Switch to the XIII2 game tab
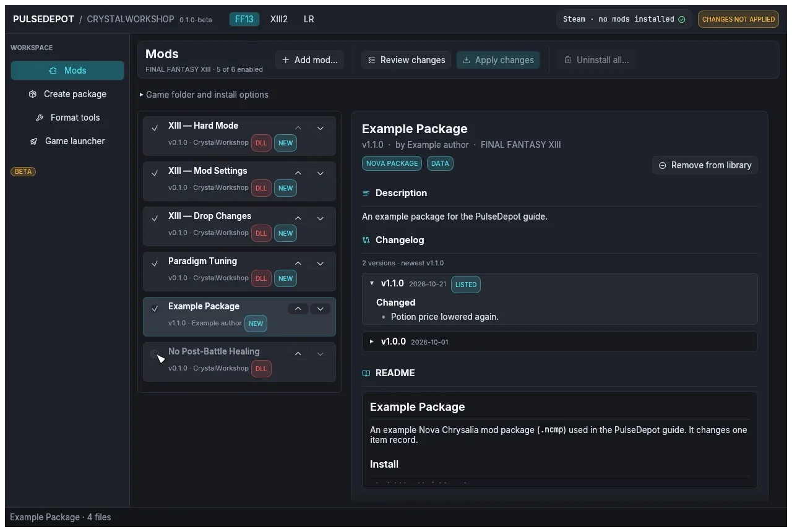Screen dimensions: 792x532 (x=279, y=19)
